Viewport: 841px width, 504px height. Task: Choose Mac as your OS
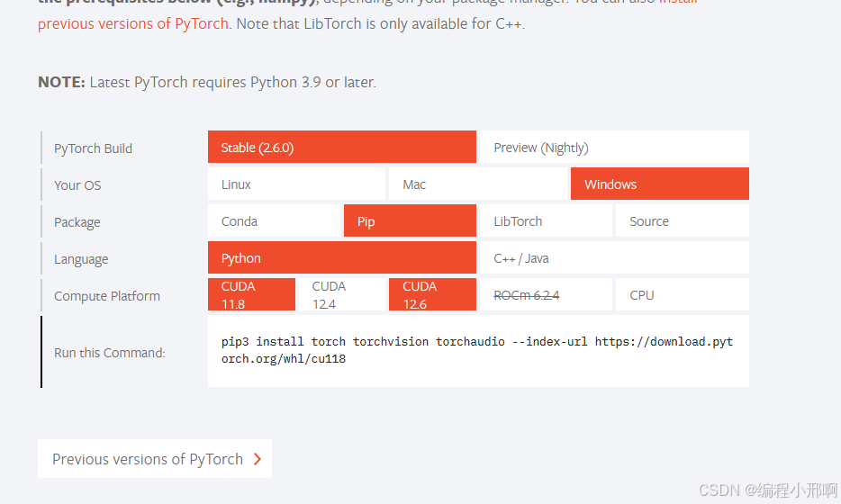pos(477,184)
